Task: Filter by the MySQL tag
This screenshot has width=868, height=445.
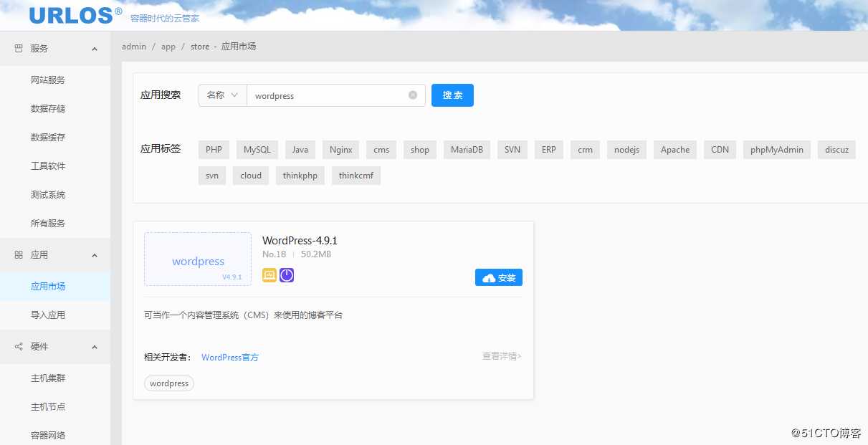Action: click(x=257, y=150)
